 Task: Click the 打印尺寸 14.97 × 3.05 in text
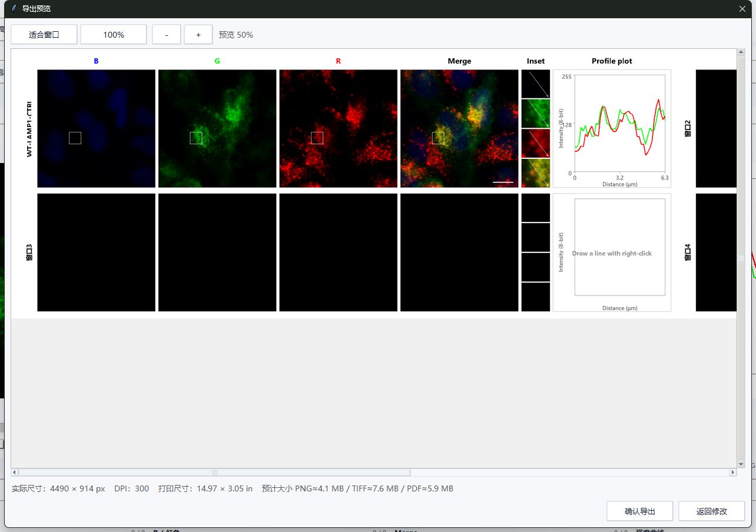point(205,488)
